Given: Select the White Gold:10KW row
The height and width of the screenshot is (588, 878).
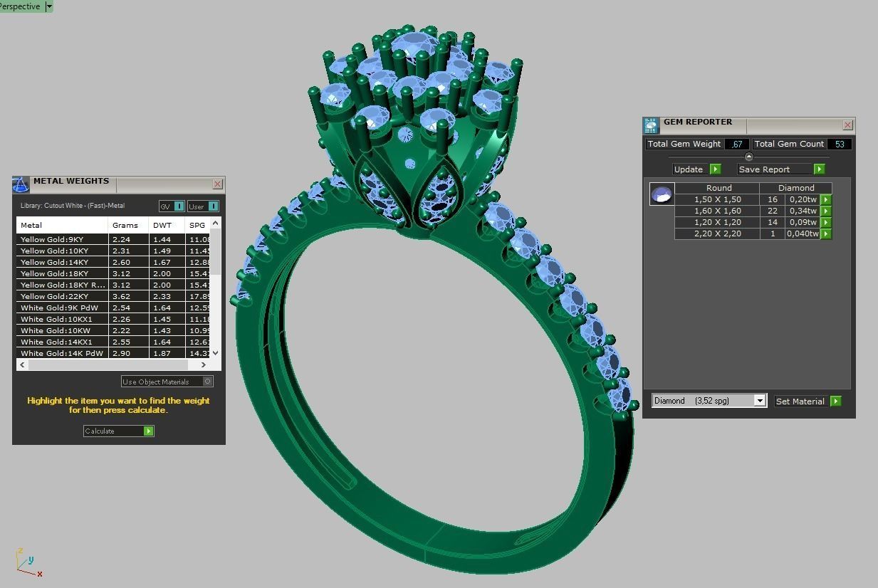Looking at the screenshot, I should (x=114, y=330).
